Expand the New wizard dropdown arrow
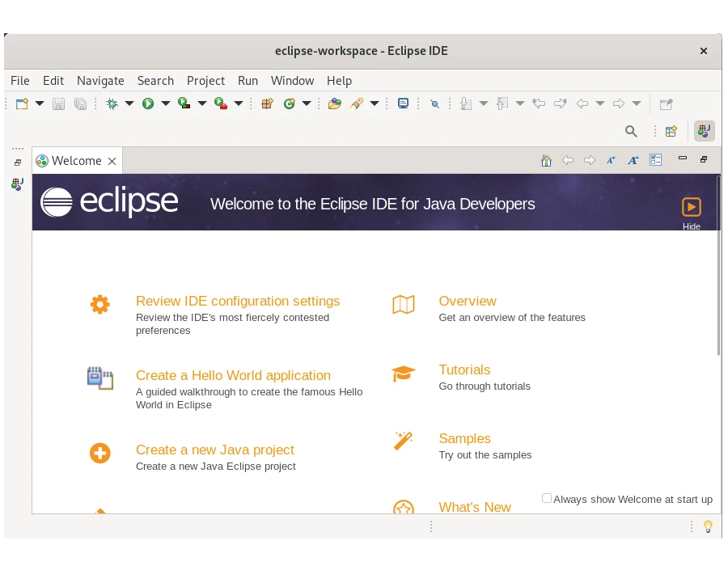 [39, 103]
